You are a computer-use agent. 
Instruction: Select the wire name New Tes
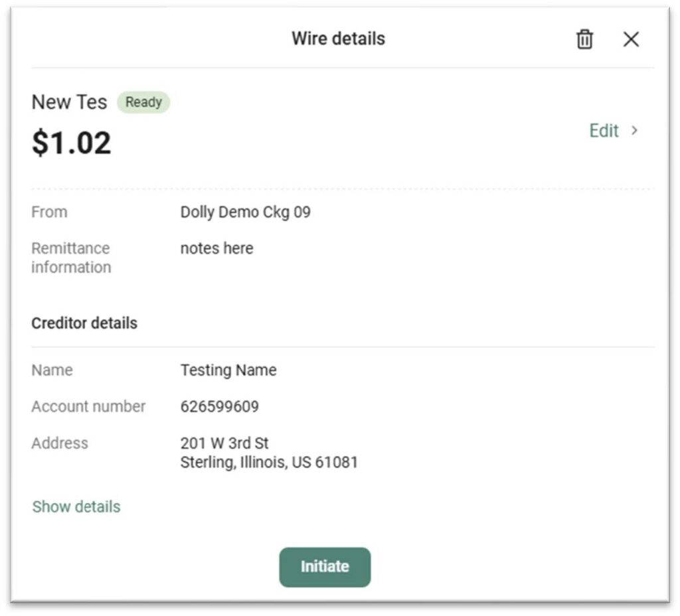tap(69, 102)
